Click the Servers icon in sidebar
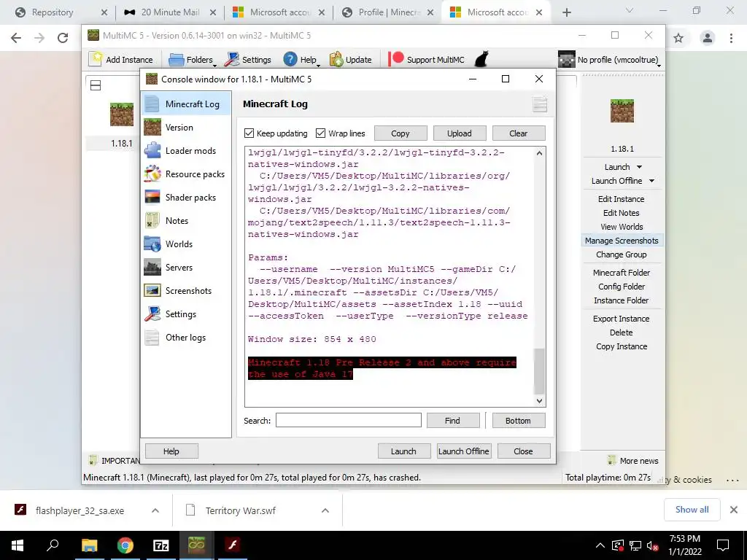This screenshot has height=560, width=747. [152, 267]
